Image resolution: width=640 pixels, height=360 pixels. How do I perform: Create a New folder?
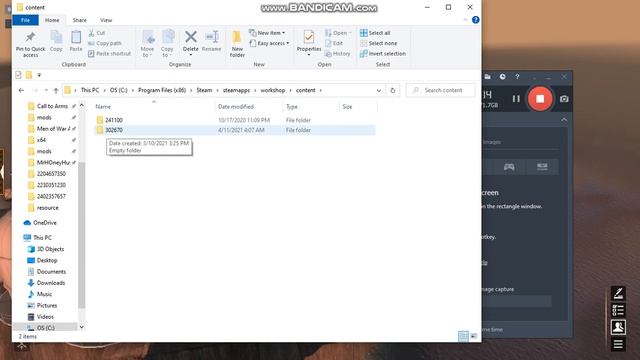tap(237, 44)
